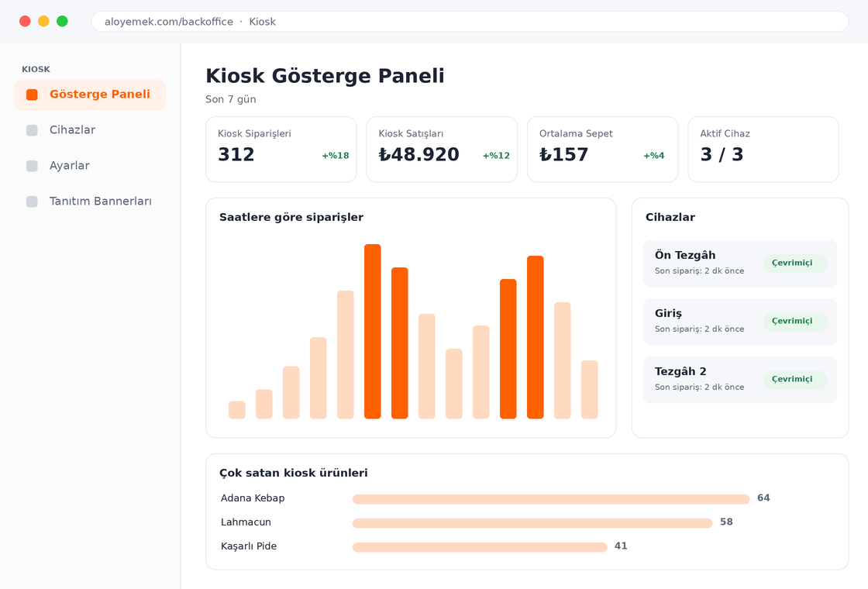Click the Lahmacun progress bar

(532, 523)
